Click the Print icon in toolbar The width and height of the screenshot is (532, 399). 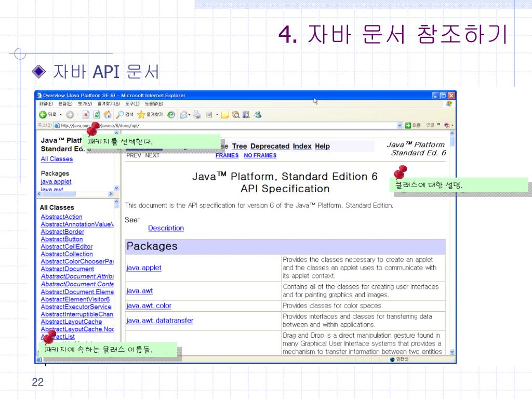[197, 114]
